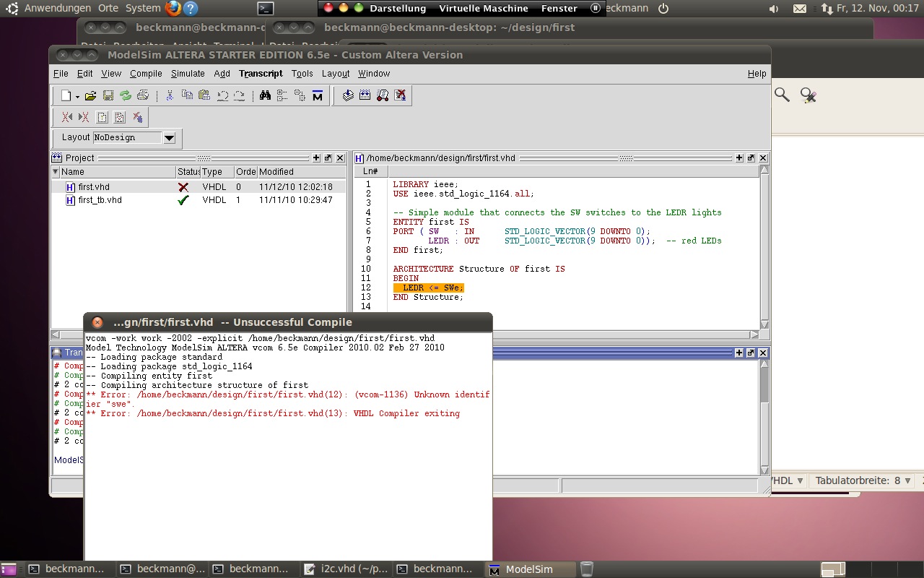Click the Save floppy disk icon
This screenshot has width=924, height=578.
click(x=108, y=95)
